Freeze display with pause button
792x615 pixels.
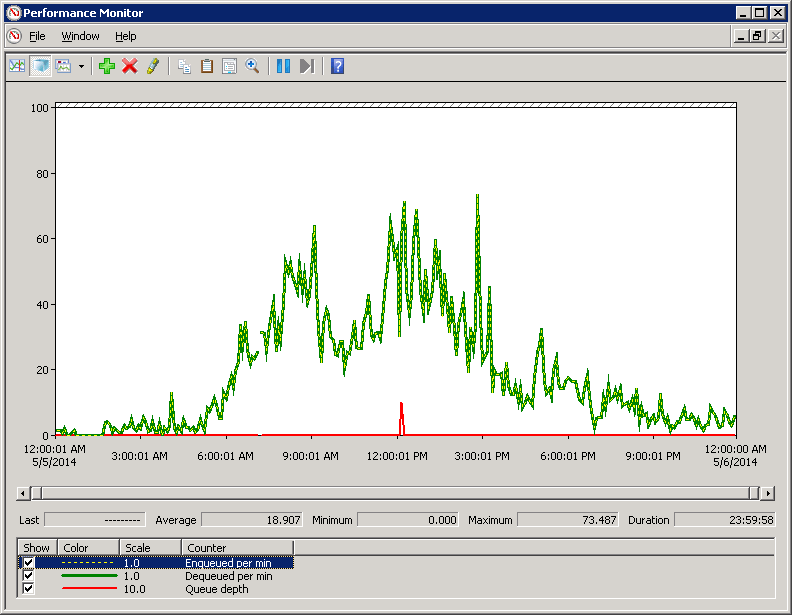(x=283, y=66)
